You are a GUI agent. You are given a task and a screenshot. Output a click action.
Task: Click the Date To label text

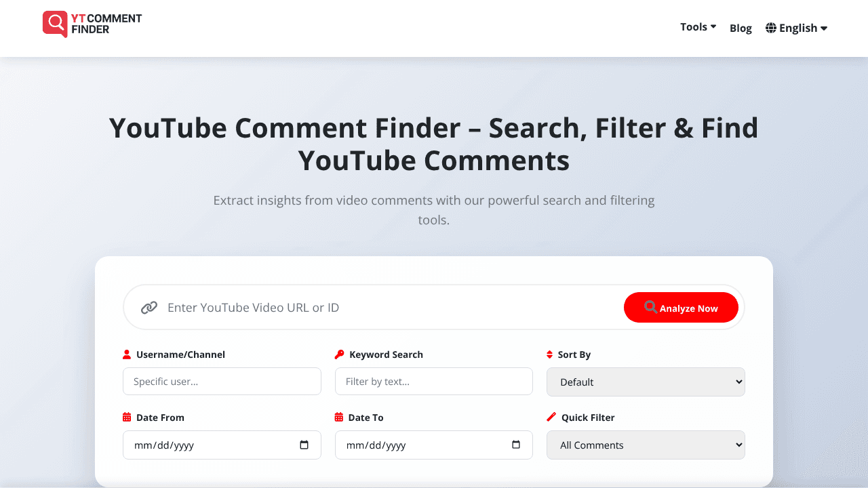tap(366, 418)
